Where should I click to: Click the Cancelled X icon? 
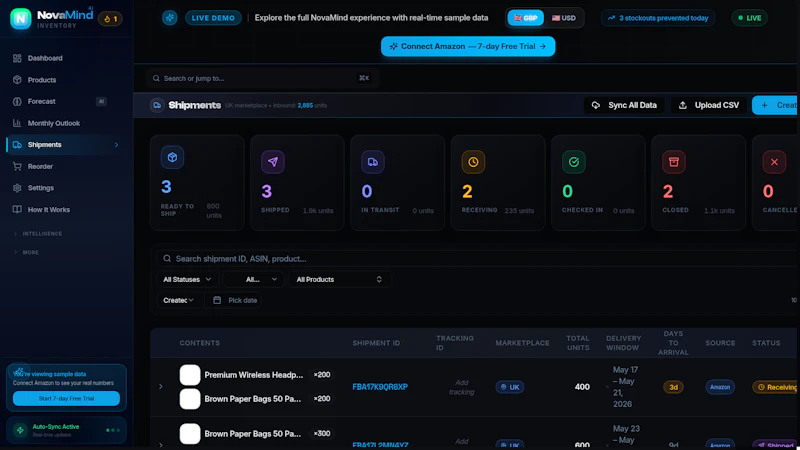[774, 162]
